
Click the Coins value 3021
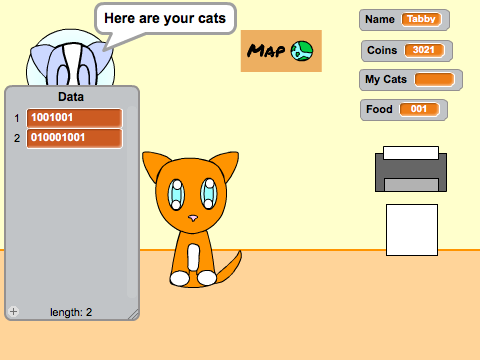pyautogui.click(x=424, y=50)
